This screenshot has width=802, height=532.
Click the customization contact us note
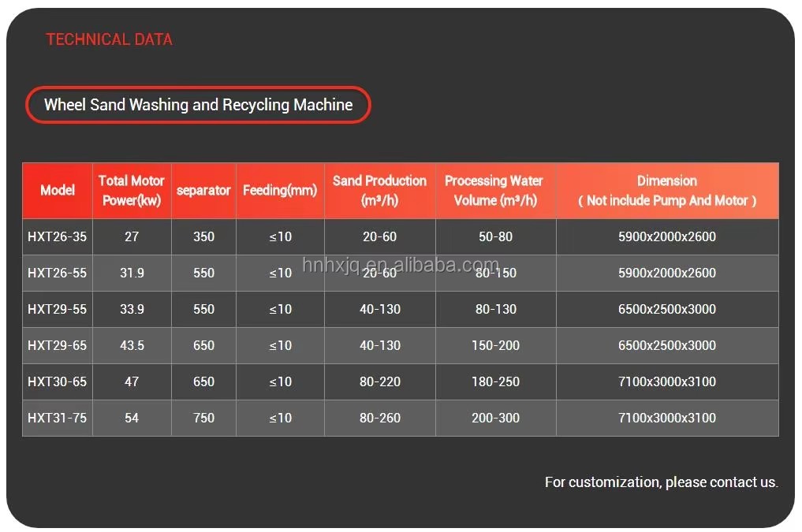[662, 482]
